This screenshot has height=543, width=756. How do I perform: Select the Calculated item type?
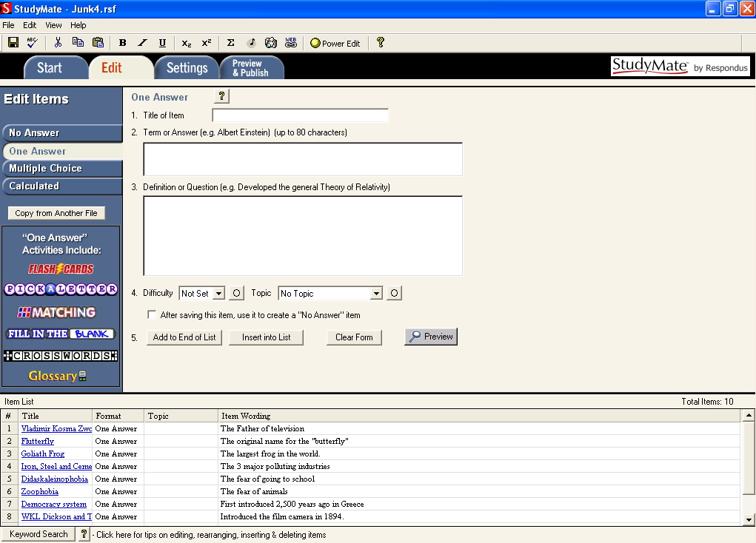(61, 186)
